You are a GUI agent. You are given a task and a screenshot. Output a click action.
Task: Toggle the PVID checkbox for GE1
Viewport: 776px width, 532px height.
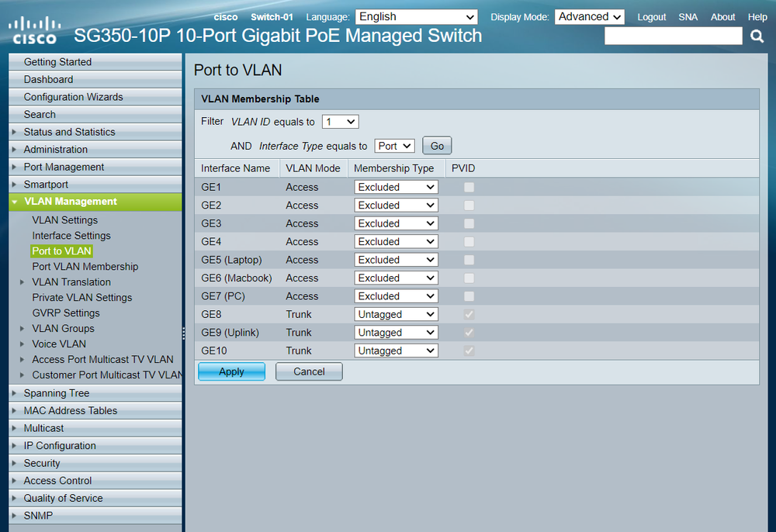point(469,188)
